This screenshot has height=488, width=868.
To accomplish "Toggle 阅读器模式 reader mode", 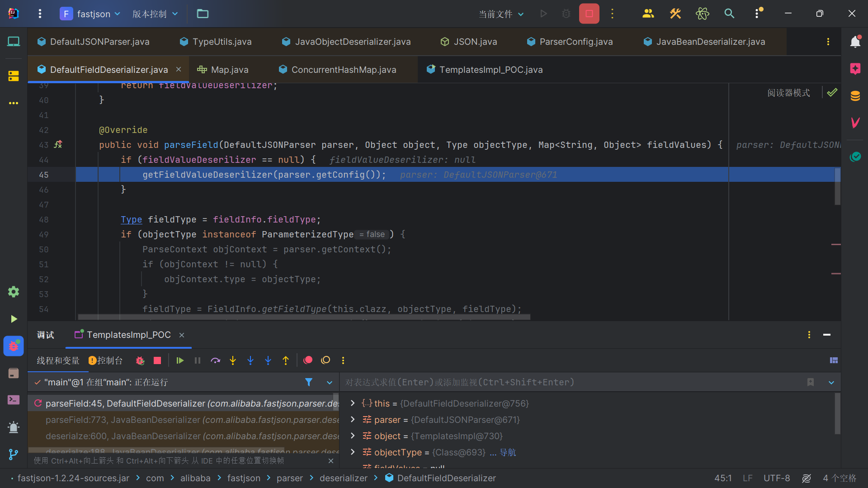I will (788, 93).
